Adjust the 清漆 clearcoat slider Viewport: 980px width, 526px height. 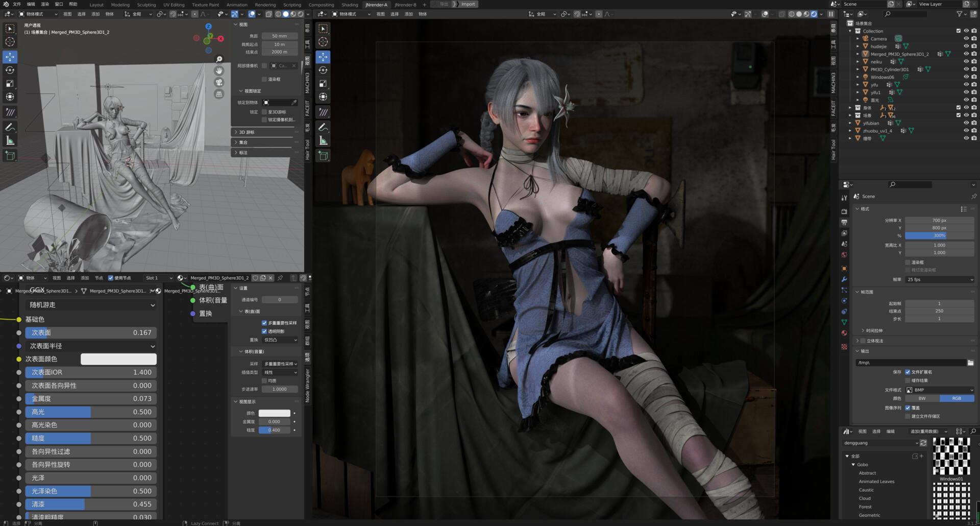tap(91, 504)
